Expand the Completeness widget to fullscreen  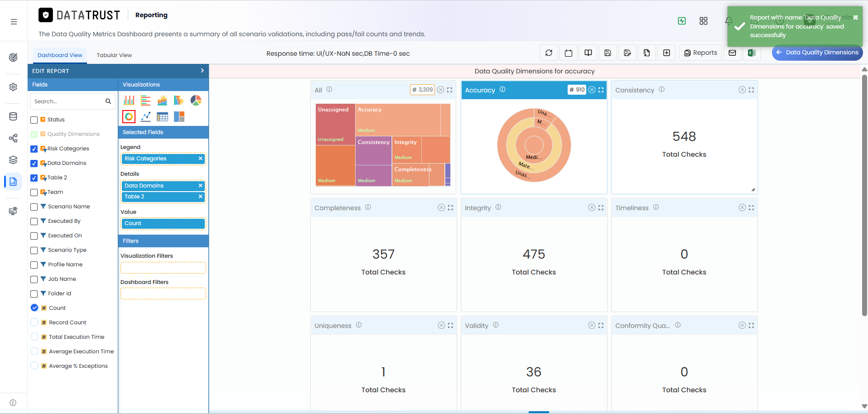click(x=450, y=207)
